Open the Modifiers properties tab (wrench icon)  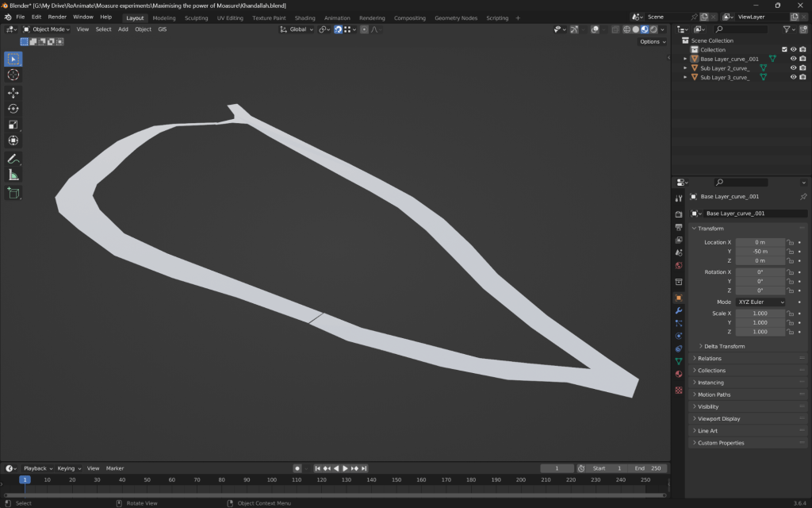[678, 310]
